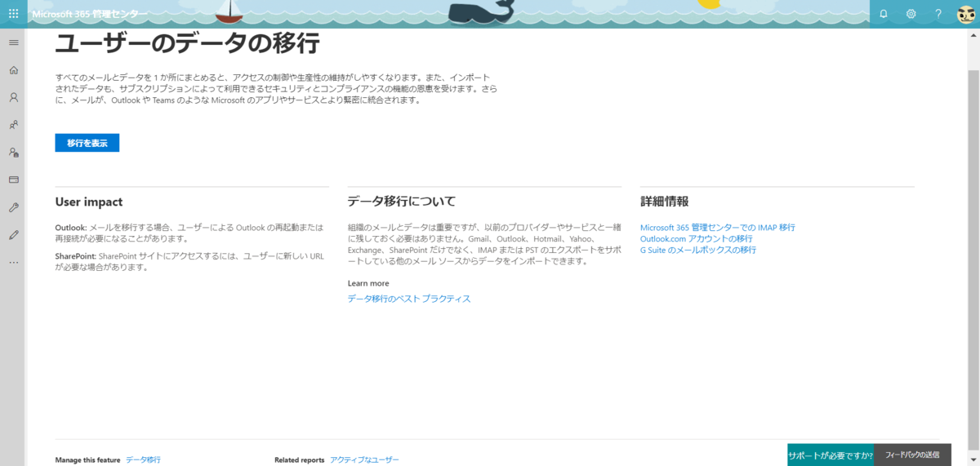The image size is (980, 466).
Task: Show all ellipsis in the sidebar
Action: [x=13, y=263]
